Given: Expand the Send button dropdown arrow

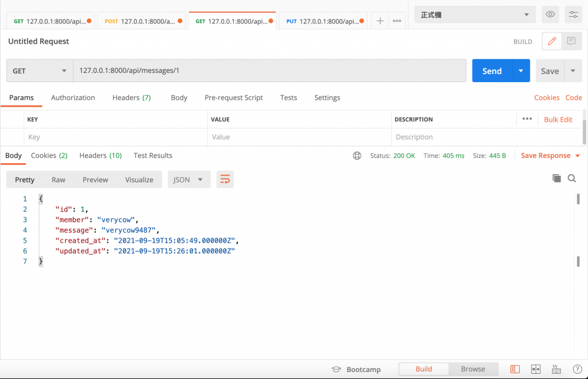Looking at the screenshot, I should (x=521, y=71).
